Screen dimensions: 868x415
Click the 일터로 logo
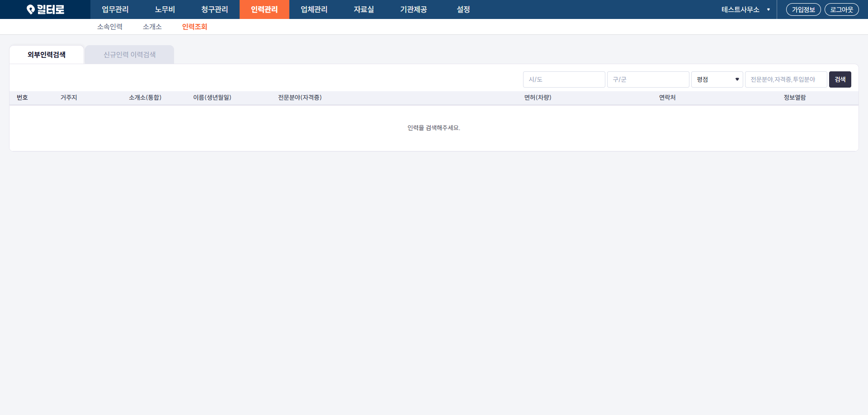pos(45,9)
